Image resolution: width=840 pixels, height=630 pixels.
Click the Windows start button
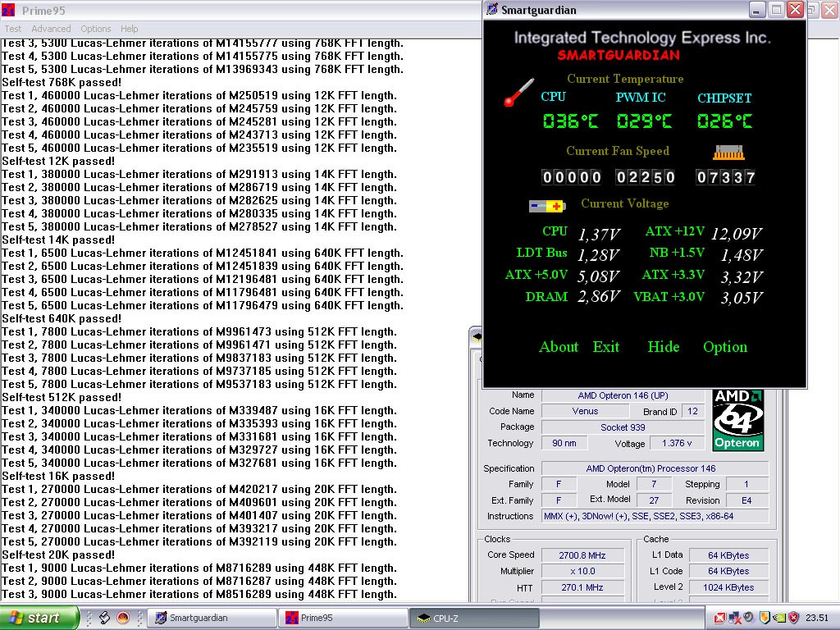tap(39, 618)
